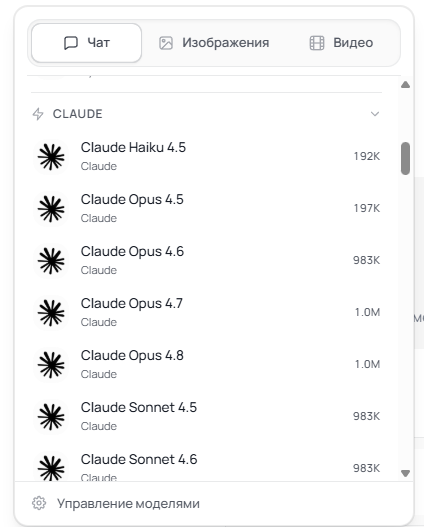The width and height of the screenshot is (424, 527).
Task: Click the gear icon beside Управление моделями
Action: [39, 503]
